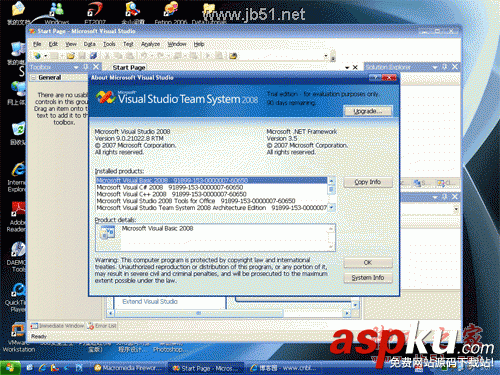500x375 pixels.
Task: Close the Solution Explorer panel
Action: click(x=455, y=67)
